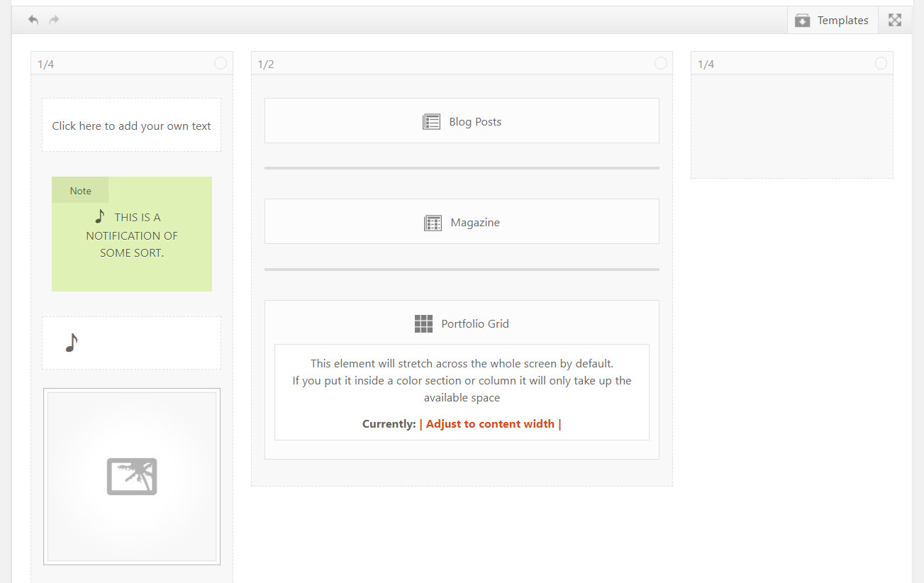The width and height of the screenshot is (924, 583).
Task: Click the Blog Posts list icon
Action: (x=431, y=122)
